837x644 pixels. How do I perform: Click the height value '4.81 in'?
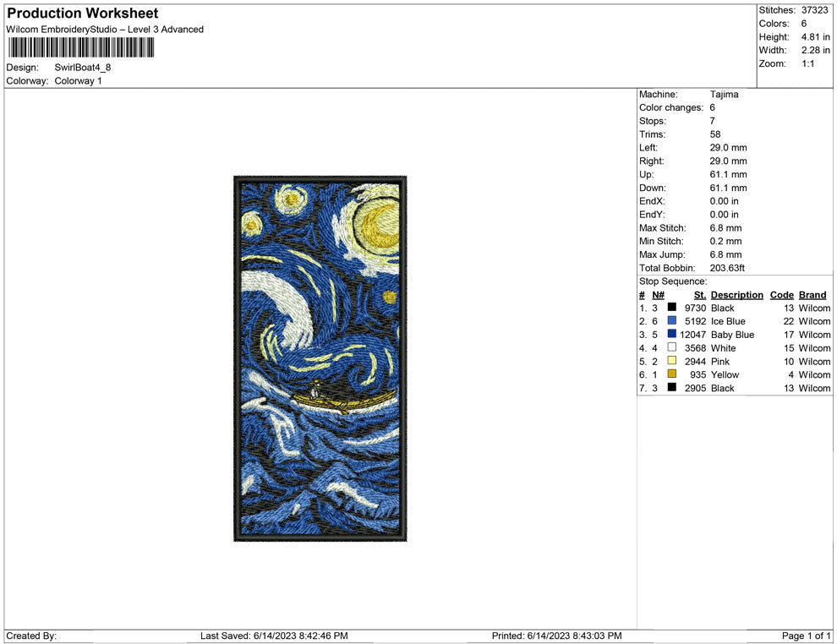coord(815,37)
